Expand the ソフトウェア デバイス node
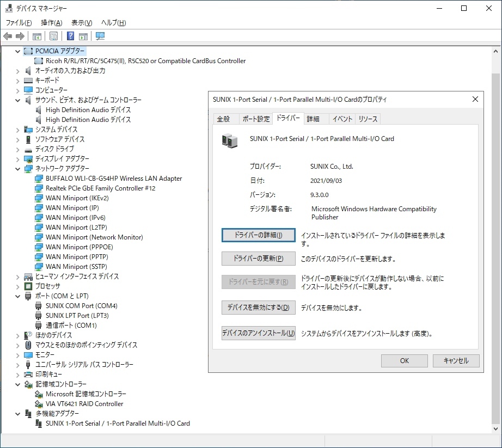 (x=17, y=139)
